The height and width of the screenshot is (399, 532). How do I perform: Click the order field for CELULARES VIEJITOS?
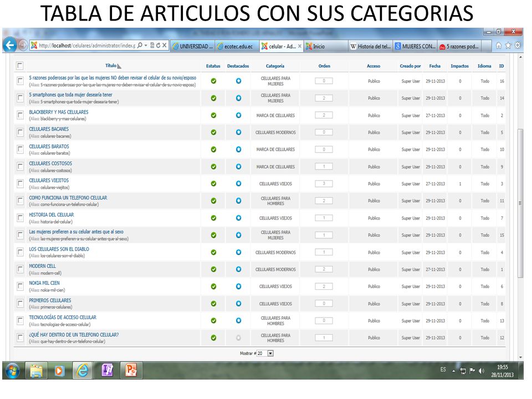pos(324,183)
